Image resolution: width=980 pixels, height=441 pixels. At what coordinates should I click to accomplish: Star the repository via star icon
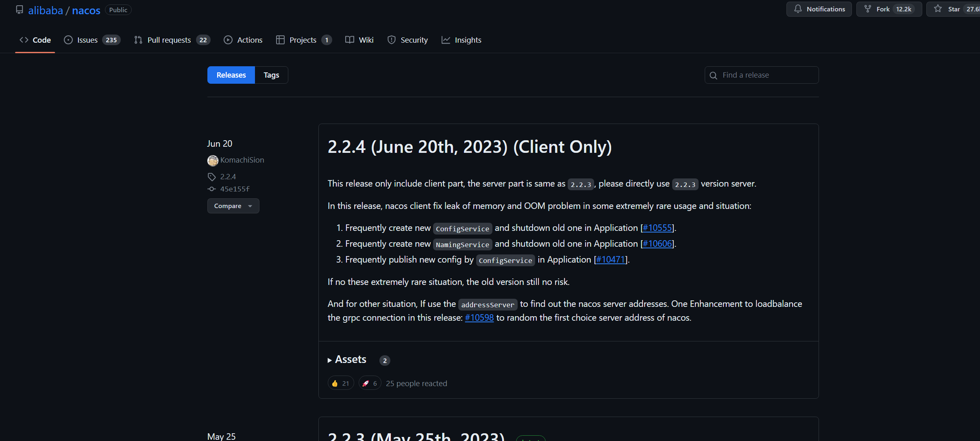click(x=938, y=9)
